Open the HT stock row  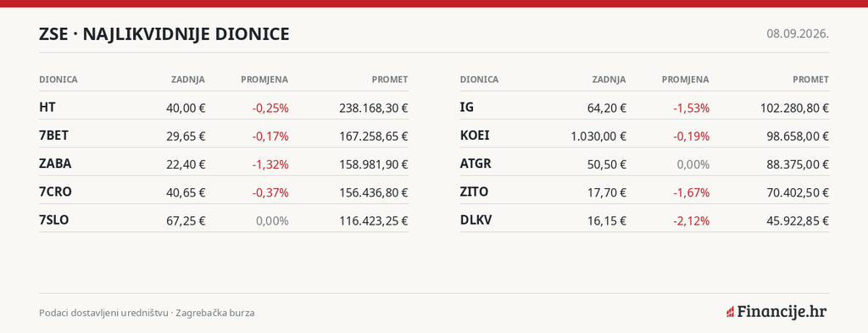pos(224,108)
